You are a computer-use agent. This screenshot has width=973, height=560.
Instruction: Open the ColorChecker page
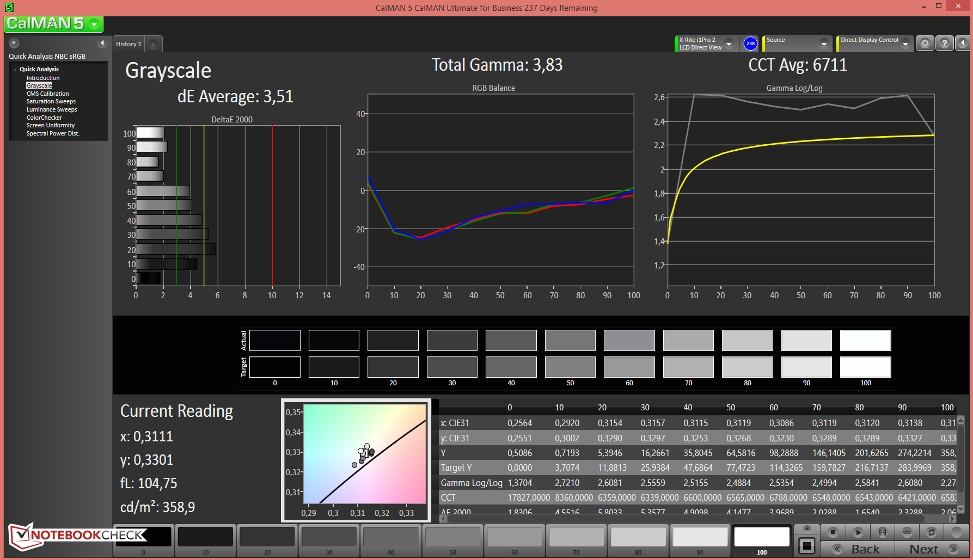click(x=44, y=118)
